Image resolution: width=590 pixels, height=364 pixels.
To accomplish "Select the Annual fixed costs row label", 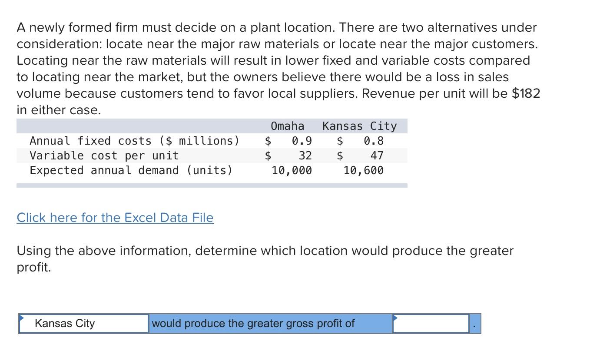I will coord(134,141).
